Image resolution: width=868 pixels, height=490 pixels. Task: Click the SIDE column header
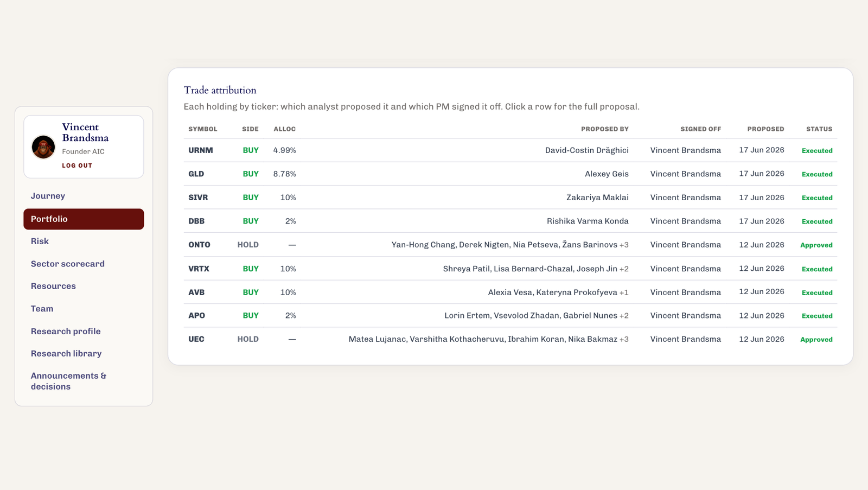pos(250,129)
